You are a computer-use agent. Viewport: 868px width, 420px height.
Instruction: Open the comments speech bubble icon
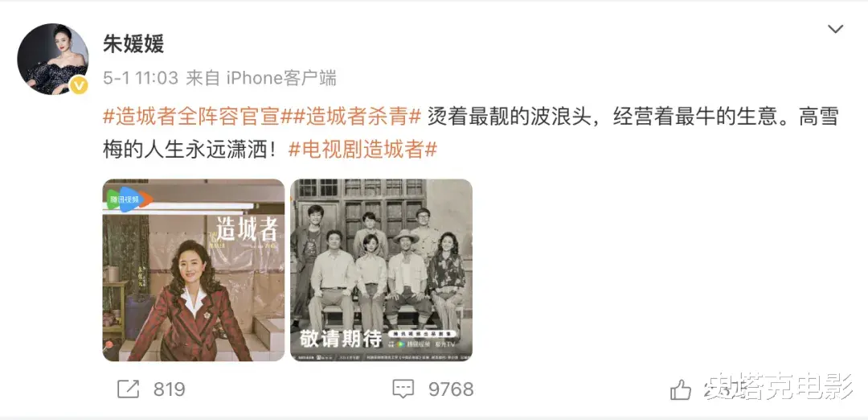(403, 389)
